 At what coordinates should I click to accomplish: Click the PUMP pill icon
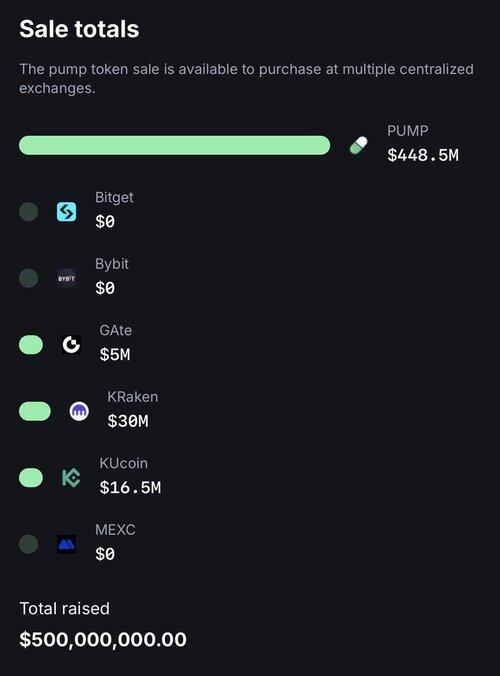click(359, 145)
